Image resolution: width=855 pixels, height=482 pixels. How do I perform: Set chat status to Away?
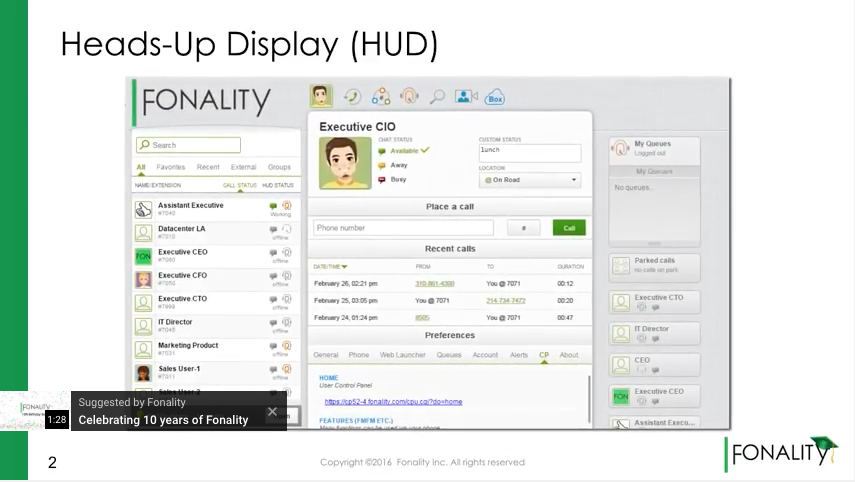[393, 165]
